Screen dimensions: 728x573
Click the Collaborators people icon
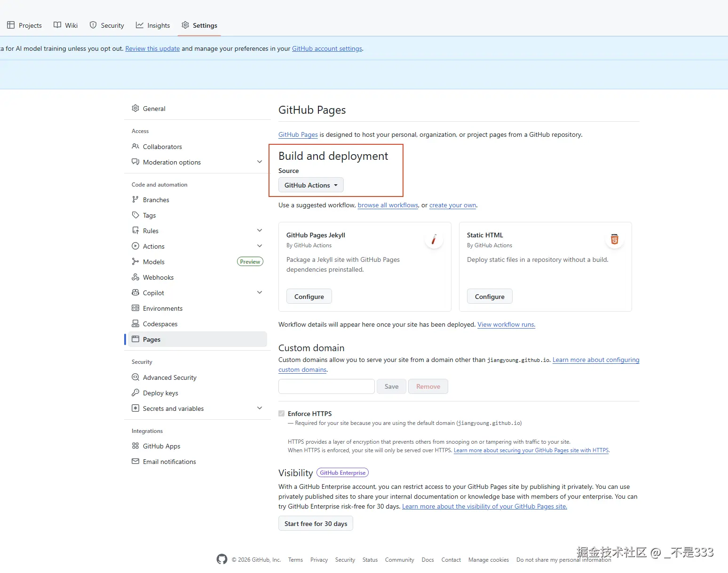point(135,146)
